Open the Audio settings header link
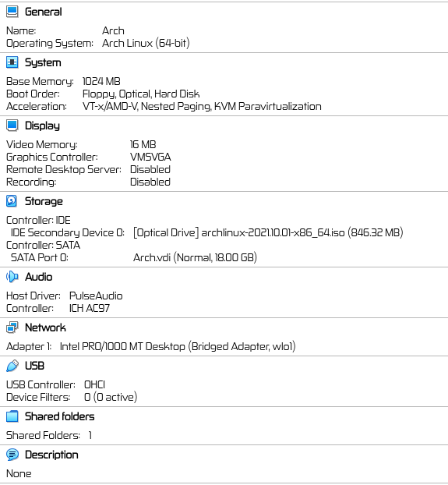This screenshot has height=485, width=448. pos(39,277)
